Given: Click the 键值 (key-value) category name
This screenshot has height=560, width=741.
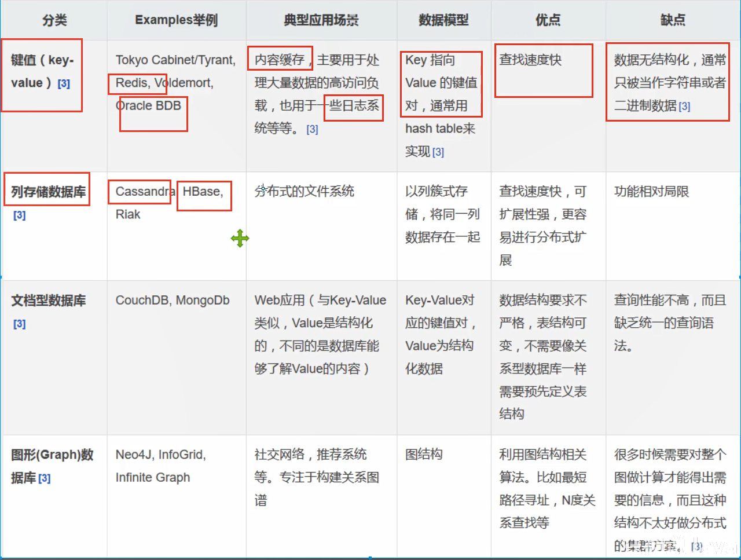Looking at the screenshot, I should click(42, 71).
